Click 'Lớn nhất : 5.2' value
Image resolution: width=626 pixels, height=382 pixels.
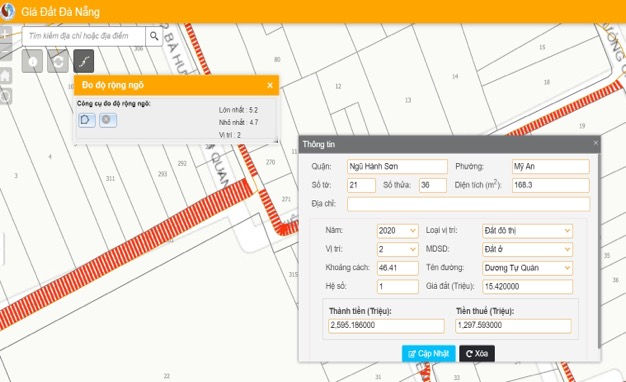click(x=238, y=110)
